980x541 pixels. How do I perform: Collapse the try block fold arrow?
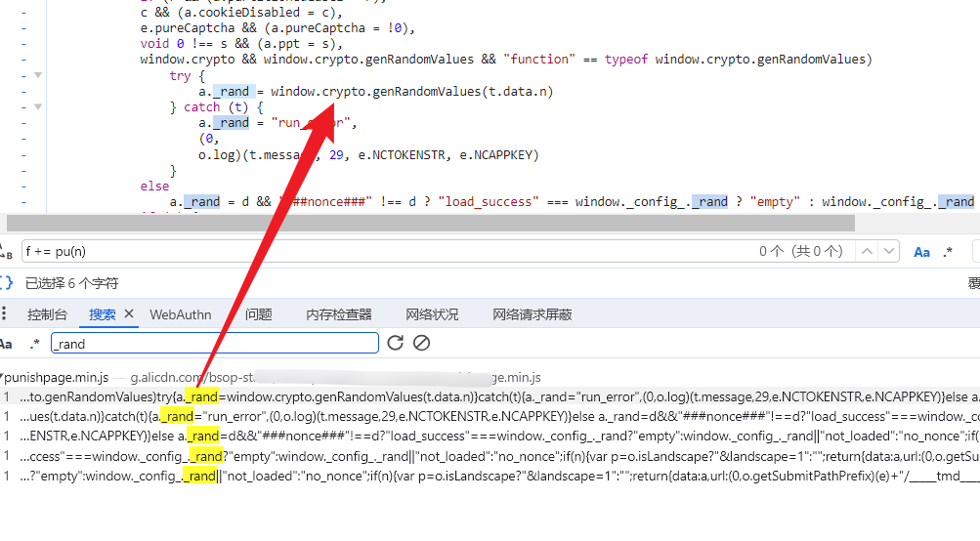[38, 75]
